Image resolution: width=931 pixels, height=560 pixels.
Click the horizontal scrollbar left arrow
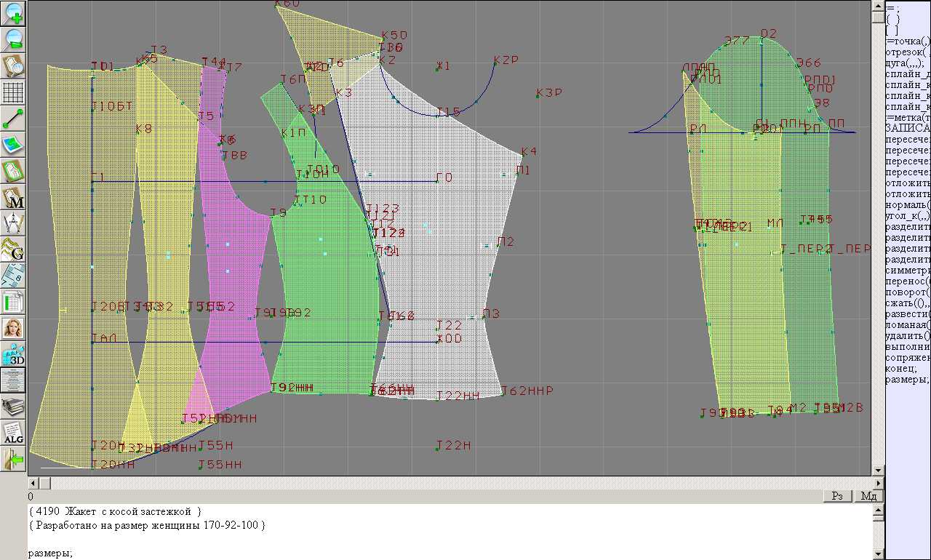point(33,483)
